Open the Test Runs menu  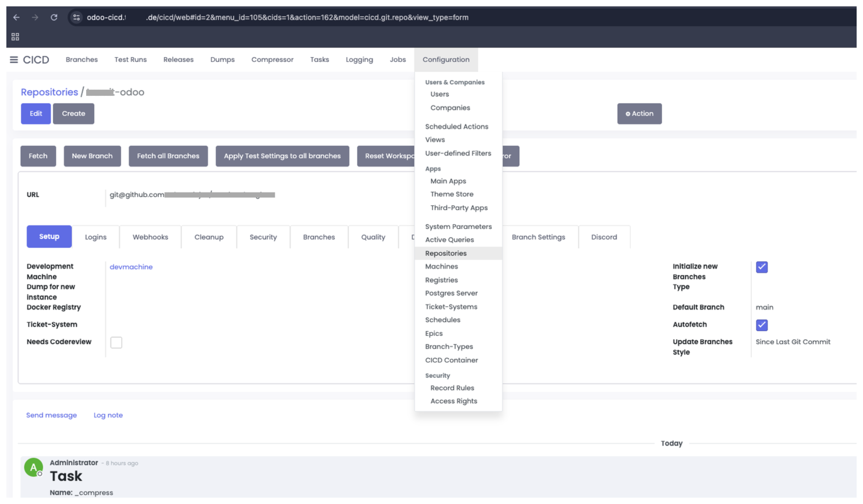point(130,60)
